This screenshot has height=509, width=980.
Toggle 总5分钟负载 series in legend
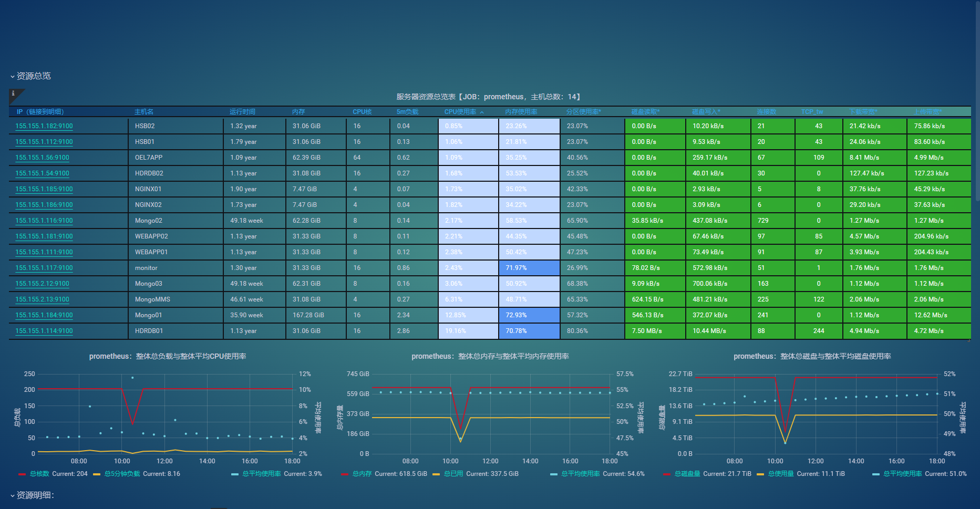[122, 474]
